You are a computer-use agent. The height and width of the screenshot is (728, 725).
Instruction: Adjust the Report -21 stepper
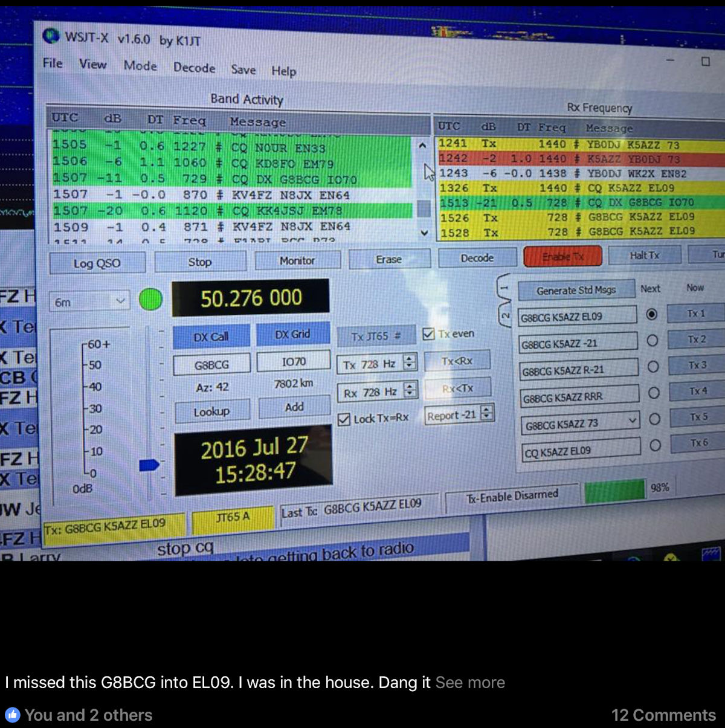pos(487,413)
